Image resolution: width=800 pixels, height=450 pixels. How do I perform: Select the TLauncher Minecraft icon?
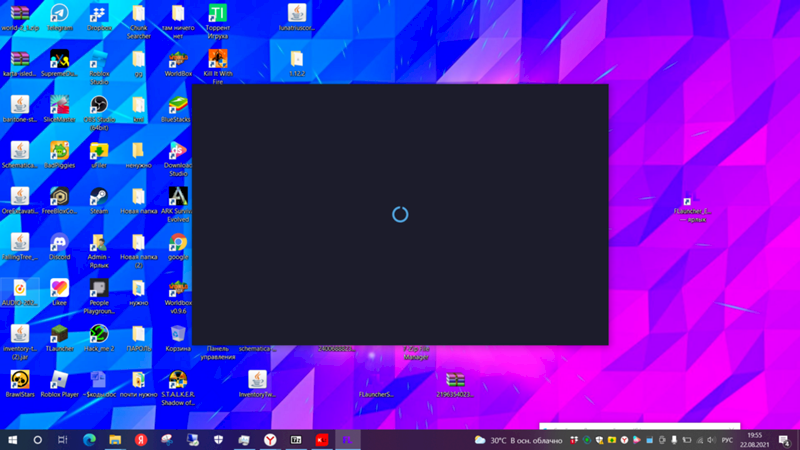click(60, 334)
